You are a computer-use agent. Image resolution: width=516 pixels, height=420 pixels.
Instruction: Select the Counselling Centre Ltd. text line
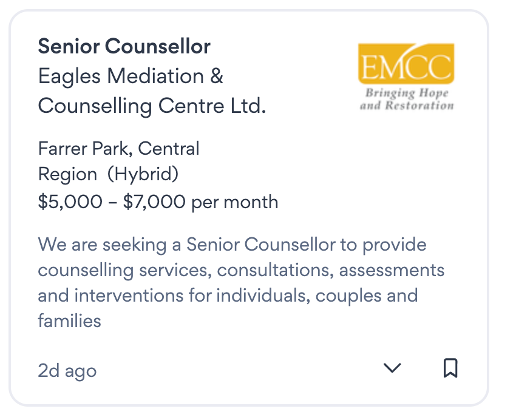coord(152,106)
